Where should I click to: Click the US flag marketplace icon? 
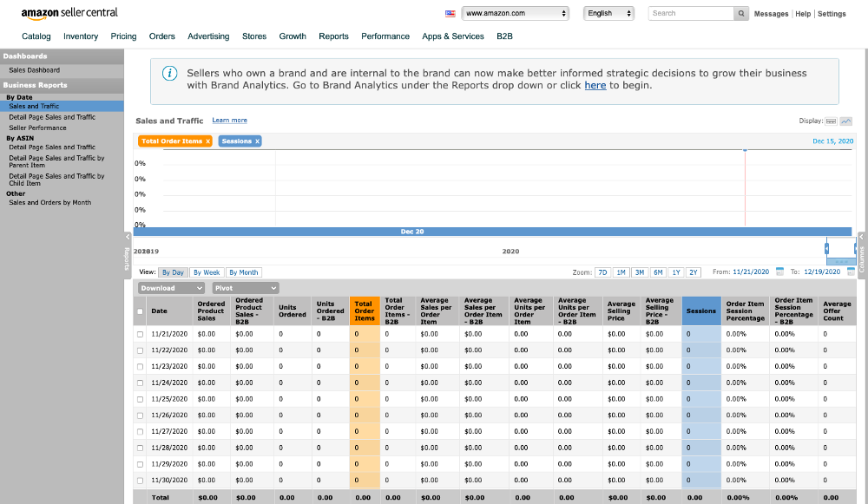(450, 13)
